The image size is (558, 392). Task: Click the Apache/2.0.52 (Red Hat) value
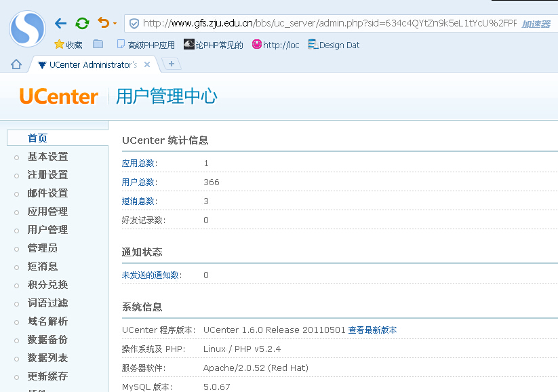pos(256,368)
